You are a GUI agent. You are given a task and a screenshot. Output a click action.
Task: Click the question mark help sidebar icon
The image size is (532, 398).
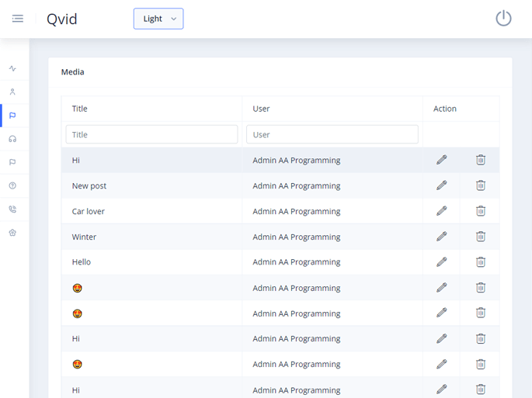tap(12, 186)
